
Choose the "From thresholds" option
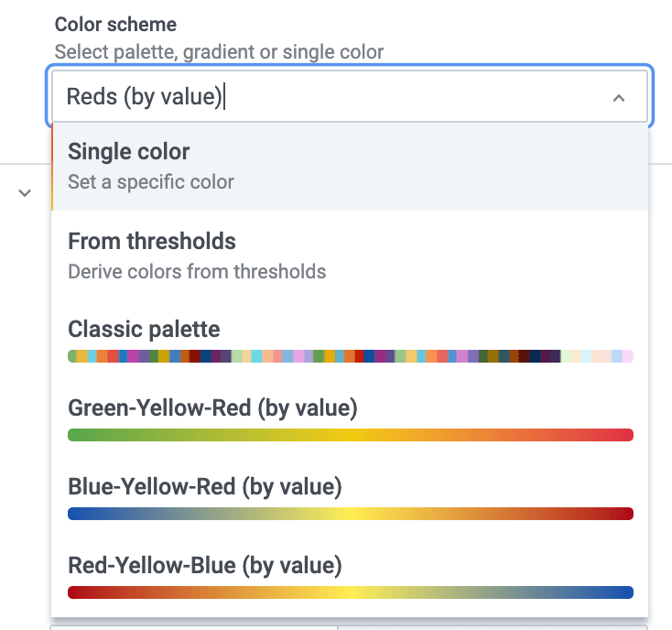click(152, 242)
